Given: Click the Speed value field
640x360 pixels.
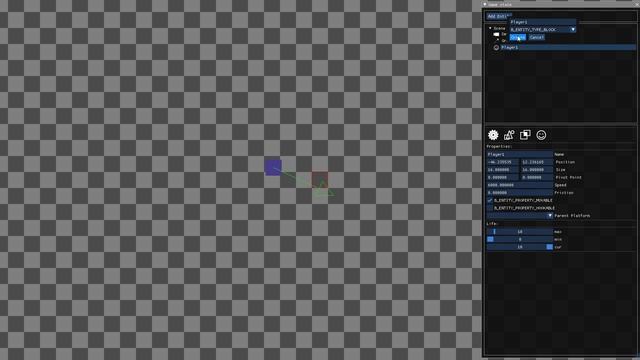Looking at the screenshot, I should click(x=520, y=185).
